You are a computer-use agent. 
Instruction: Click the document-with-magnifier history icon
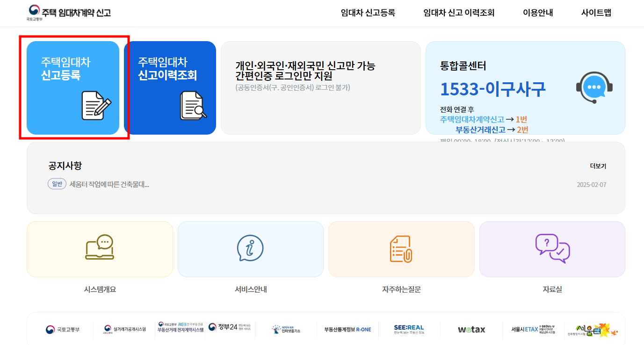[193, 105]
